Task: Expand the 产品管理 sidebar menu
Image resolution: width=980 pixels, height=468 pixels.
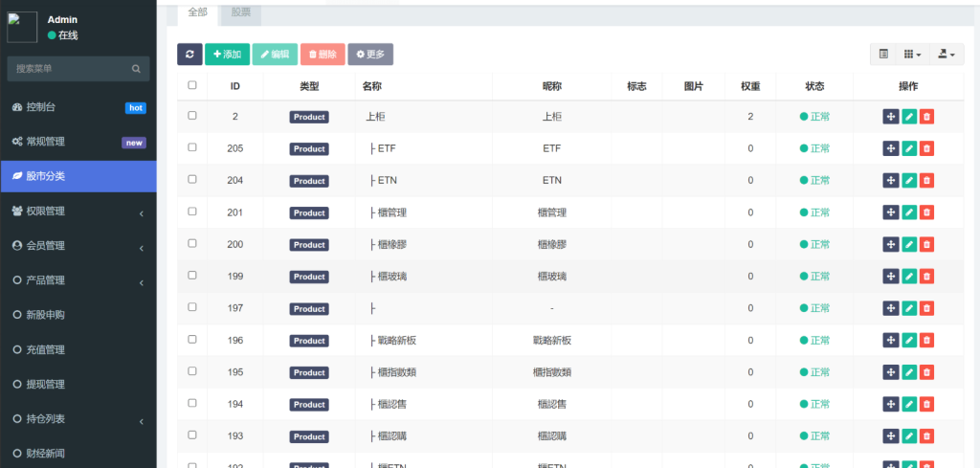Action: [78, 280]
